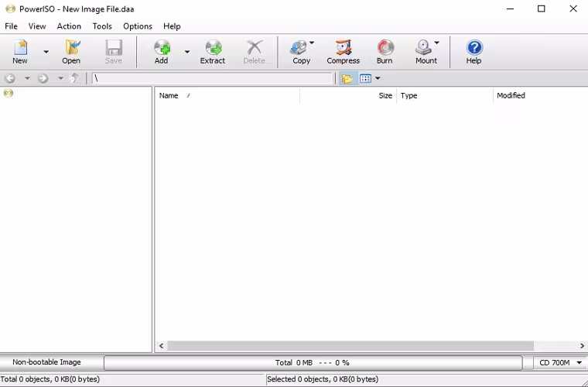Open the Forward history dropdown arrow
This screenshot has width=588, height=387.
pos(60,78)
